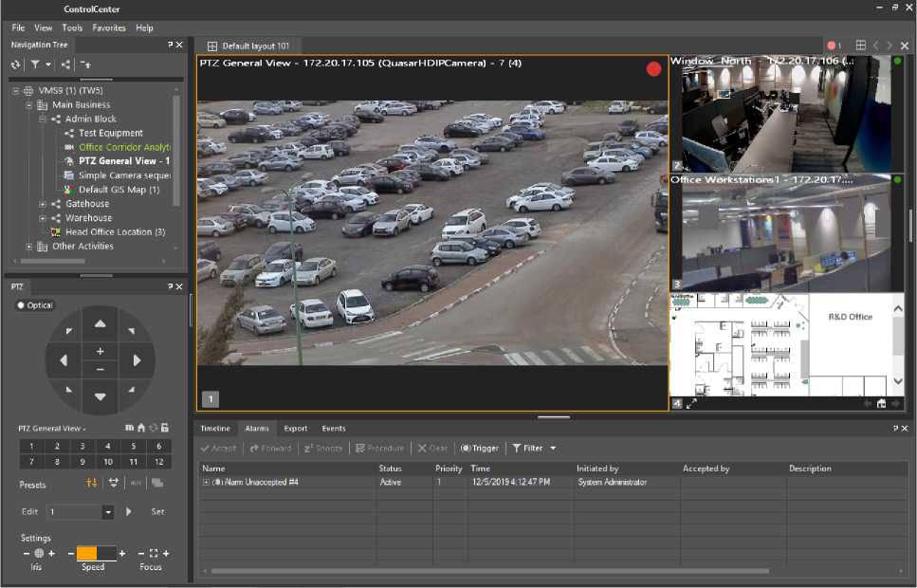The width and height of the screenshot is (917, 588).
Task: Click the Set preset button
Action: pyautogui.click(x=157, y=512)
